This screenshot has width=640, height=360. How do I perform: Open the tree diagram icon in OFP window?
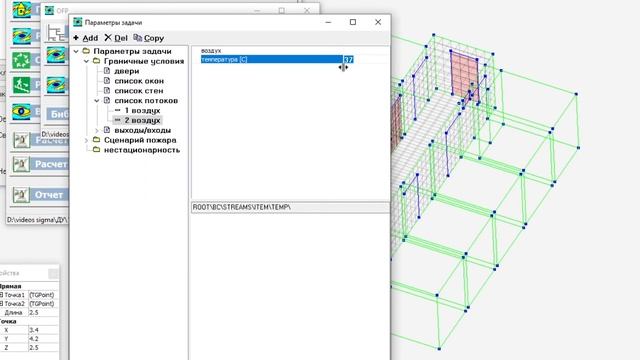(56, 33)
